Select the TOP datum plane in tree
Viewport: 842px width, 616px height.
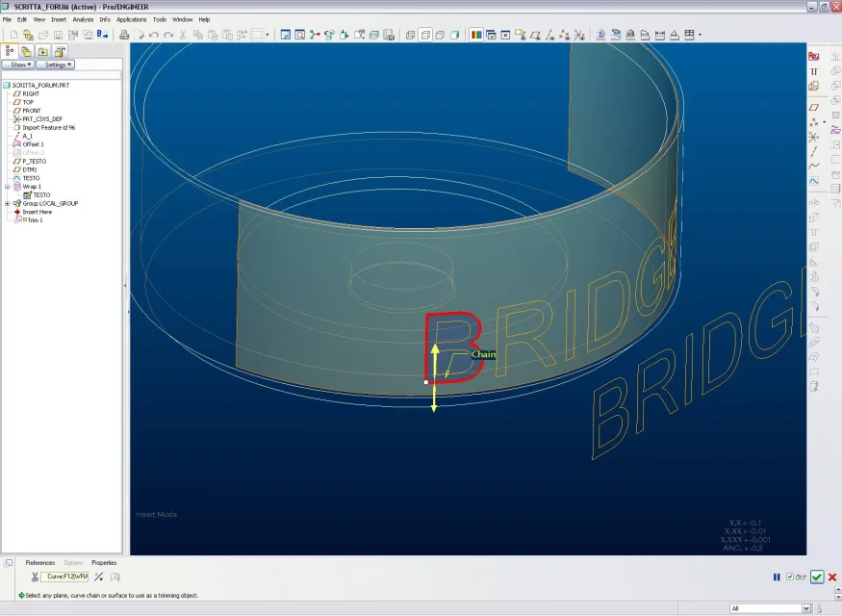28,102
